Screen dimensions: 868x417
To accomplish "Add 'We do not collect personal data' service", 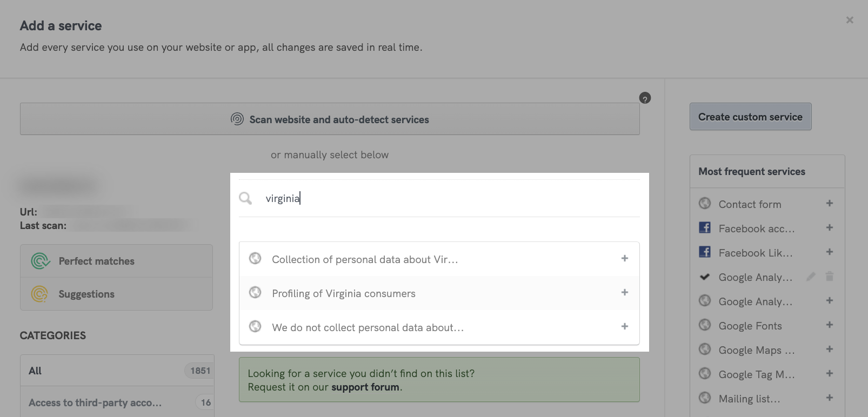I will point(624,326).
